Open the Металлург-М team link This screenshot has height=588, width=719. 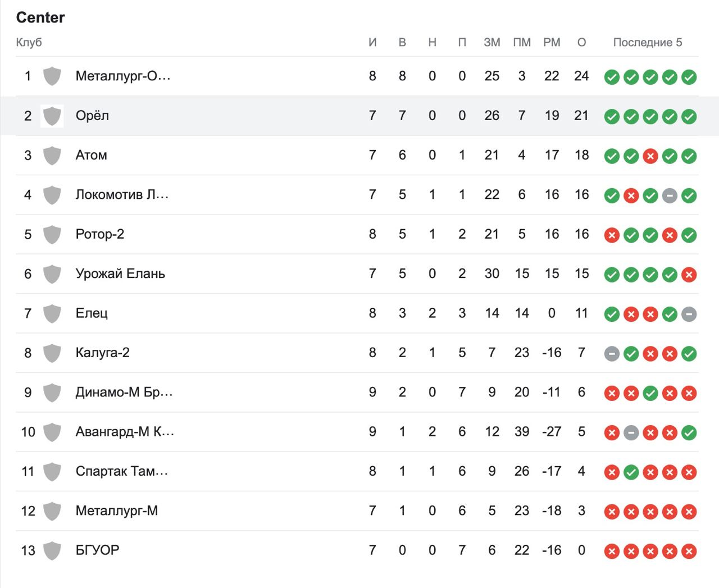pos(116,510)
